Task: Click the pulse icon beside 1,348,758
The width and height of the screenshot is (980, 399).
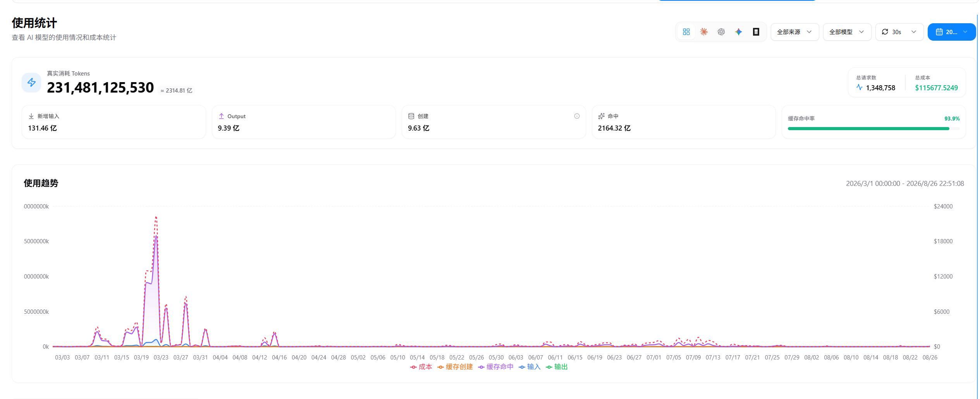Action: click(860, 88)
